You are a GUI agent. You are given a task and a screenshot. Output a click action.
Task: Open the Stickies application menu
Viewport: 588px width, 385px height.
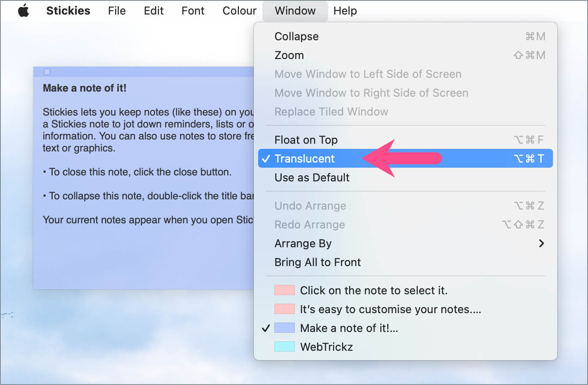pos(68,11)
